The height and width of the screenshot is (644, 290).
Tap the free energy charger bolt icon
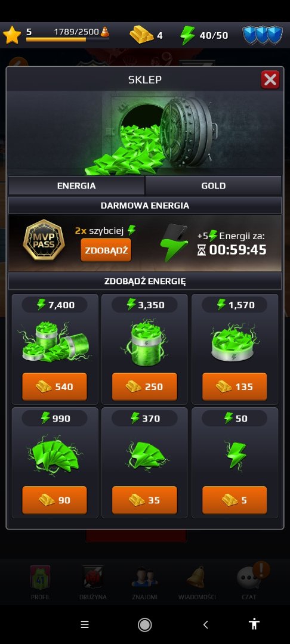coord(173,243)
